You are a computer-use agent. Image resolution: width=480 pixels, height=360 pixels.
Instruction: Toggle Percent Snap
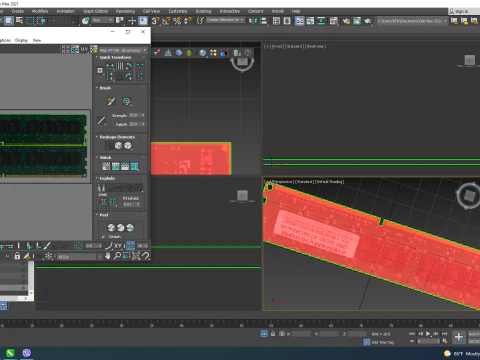177,21
